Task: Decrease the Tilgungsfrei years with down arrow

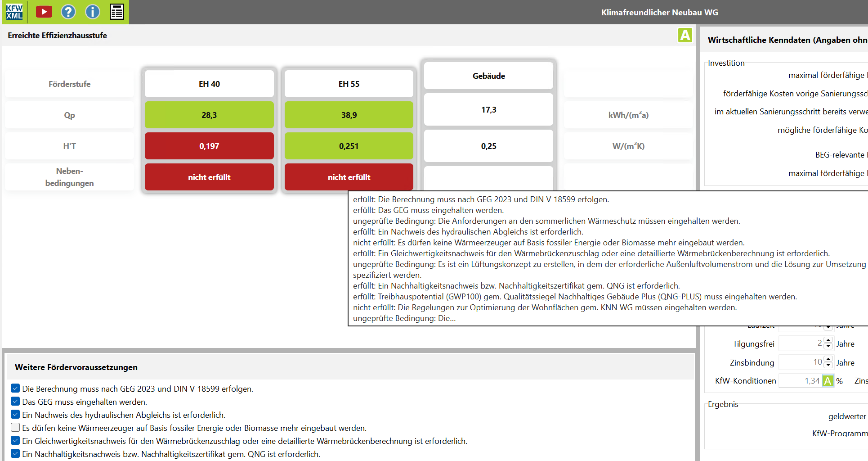Action: click(828, 346)
